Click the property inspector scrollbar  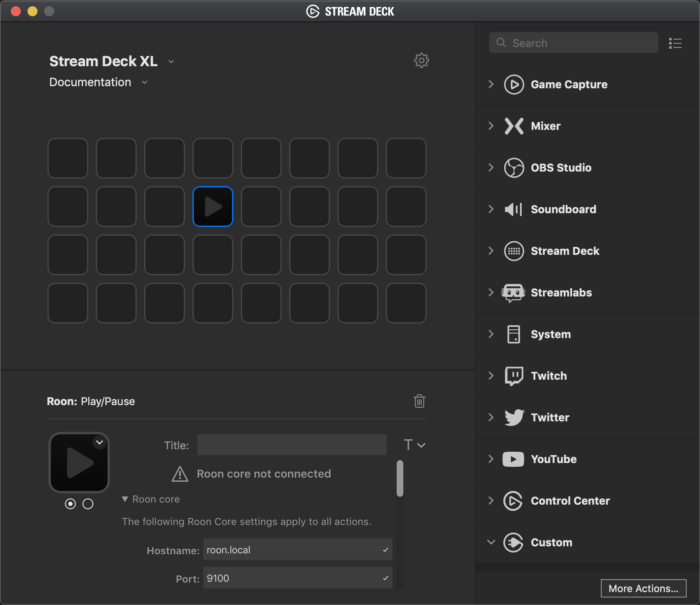(400, 478)
